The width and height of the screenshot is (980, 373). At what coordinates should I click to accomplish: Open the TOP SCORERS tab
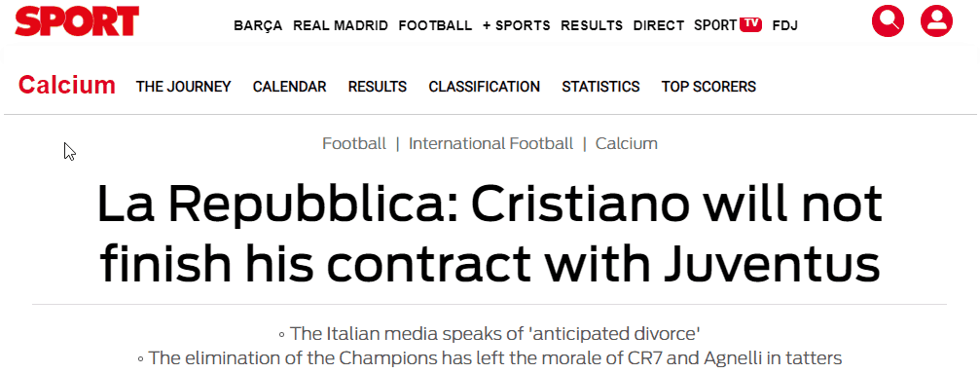708,87
